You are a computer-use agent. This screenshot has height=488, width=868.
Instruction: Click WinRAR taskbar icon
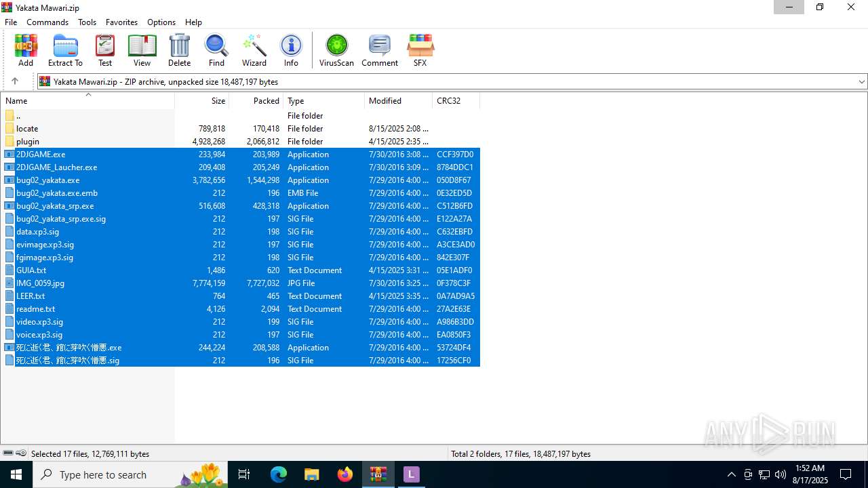tap(378, 474)
